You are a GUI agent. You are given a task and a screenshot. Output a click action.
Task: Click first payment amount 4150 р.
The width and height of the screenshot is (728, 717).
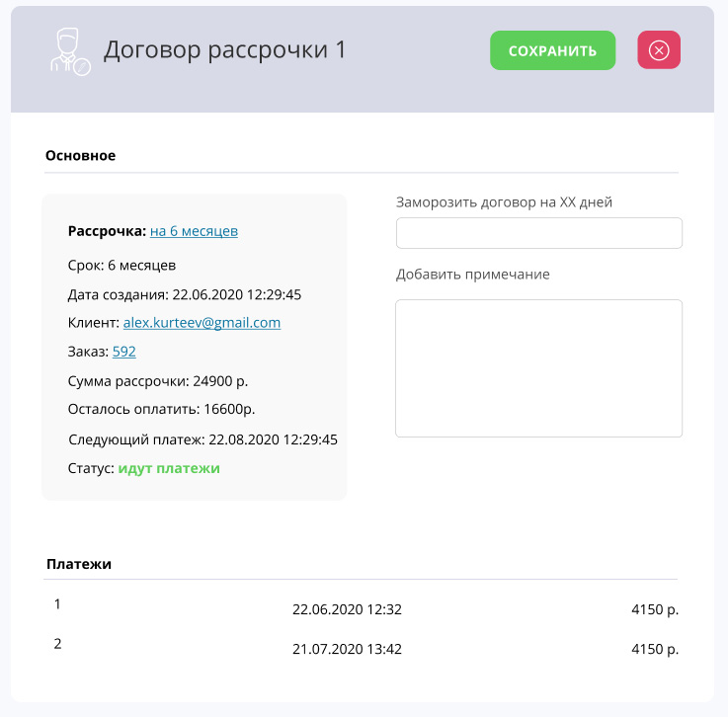click(x=655, y=609)
